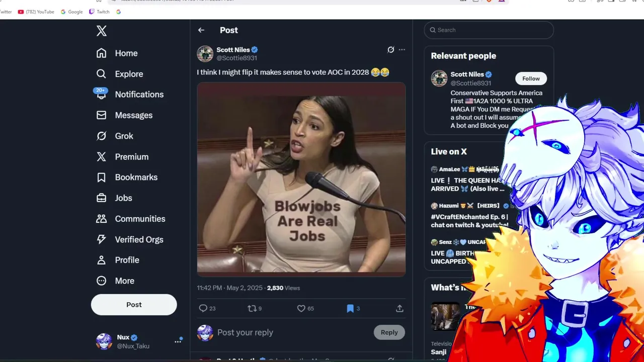Open Hazumi VCraftENchanted live entry
644x362 pixels.
(470, 216)
